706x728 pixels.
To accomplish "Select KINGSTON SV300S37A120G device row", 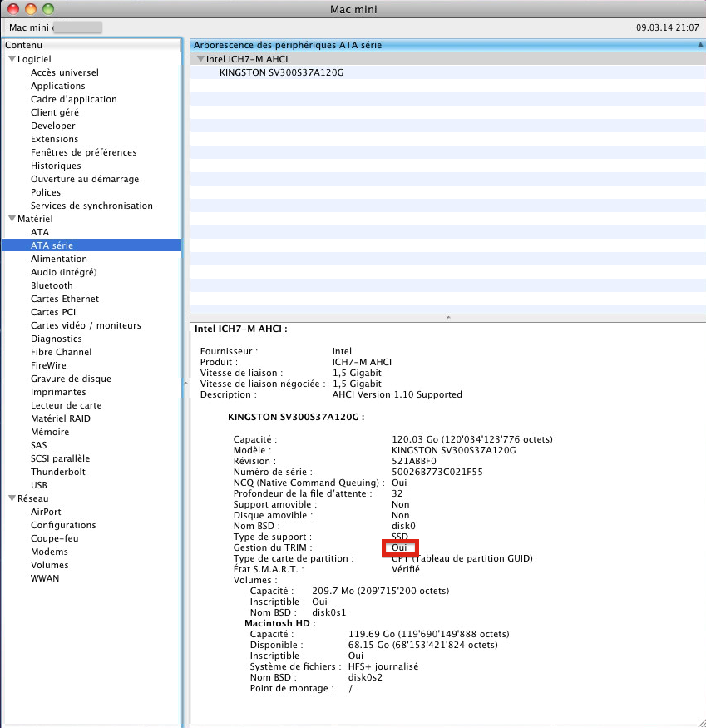I will pos(281,72).
